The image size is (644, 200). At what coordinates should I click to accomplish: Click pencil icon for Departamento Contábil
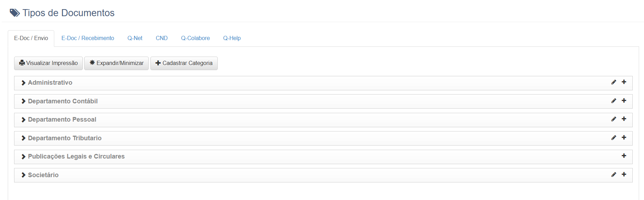pos(614,101)
